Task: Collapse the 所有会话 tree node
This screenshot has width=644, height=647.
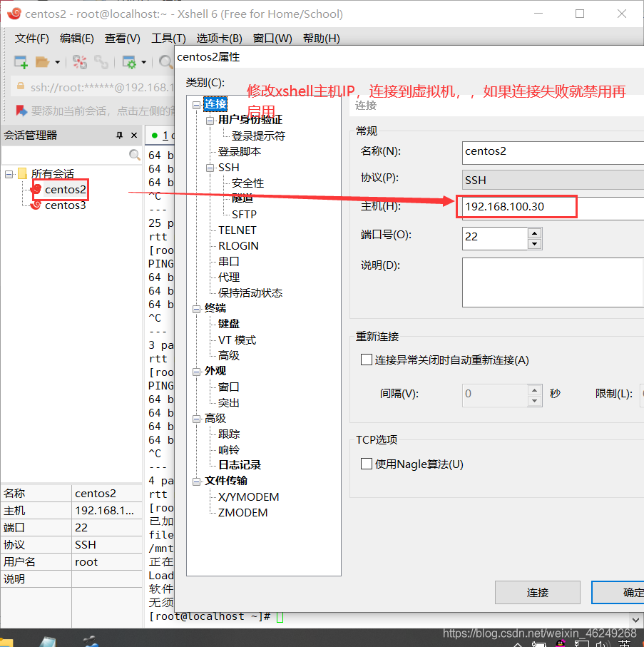Action: pyautogui.click(x=9, y=174)
